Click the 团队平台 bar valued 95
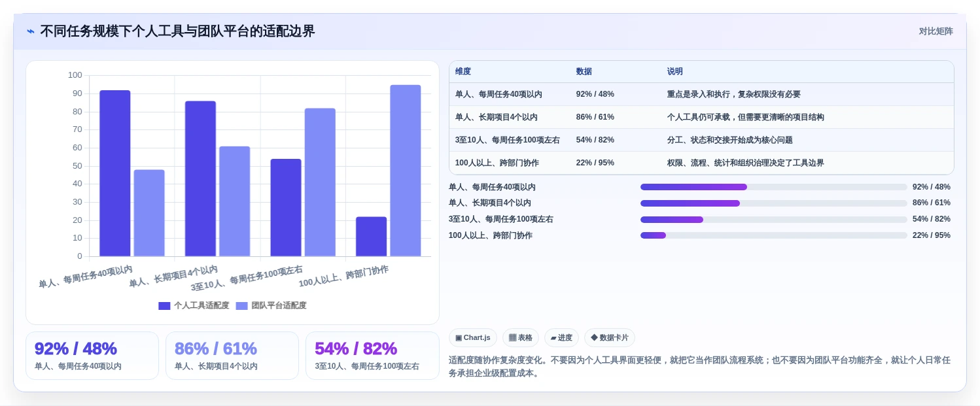The width and height of the screenshot is (980, 406). [406, 171]
